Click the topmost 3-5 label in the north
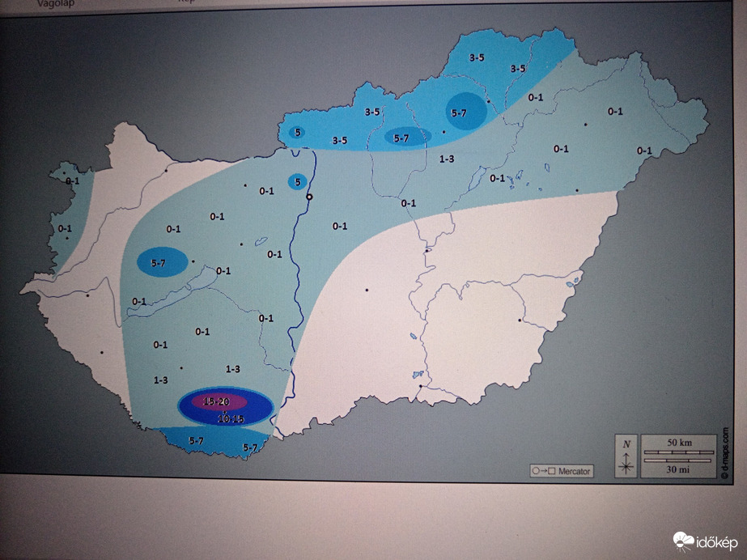The height and width of the screenshot is (560, 747). 477,57
